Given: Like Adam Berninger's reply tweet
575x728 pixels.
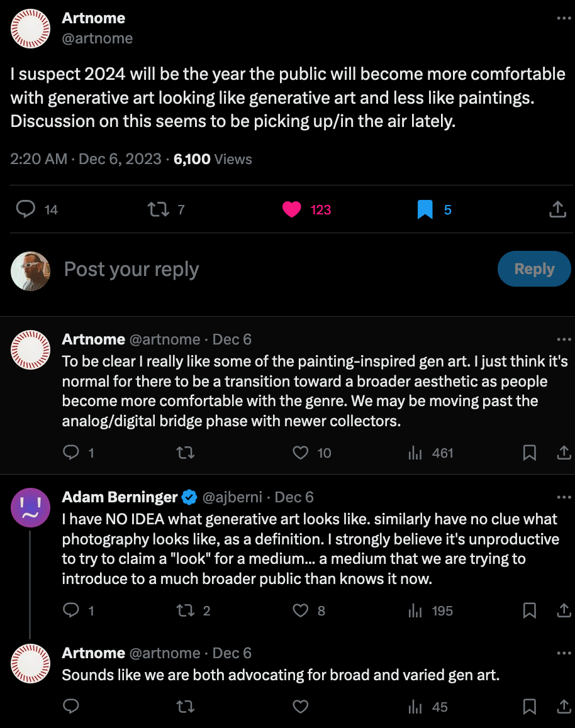Looking at the screenshot, I should [x=301, y=610].
